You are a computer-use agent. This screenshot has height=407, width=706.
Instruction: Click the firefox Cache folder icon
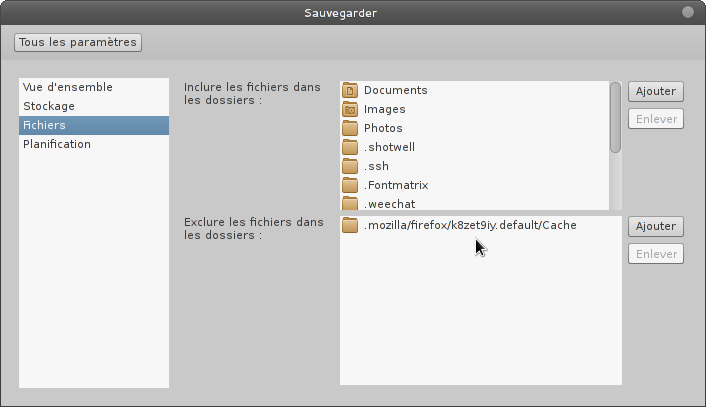350,226
